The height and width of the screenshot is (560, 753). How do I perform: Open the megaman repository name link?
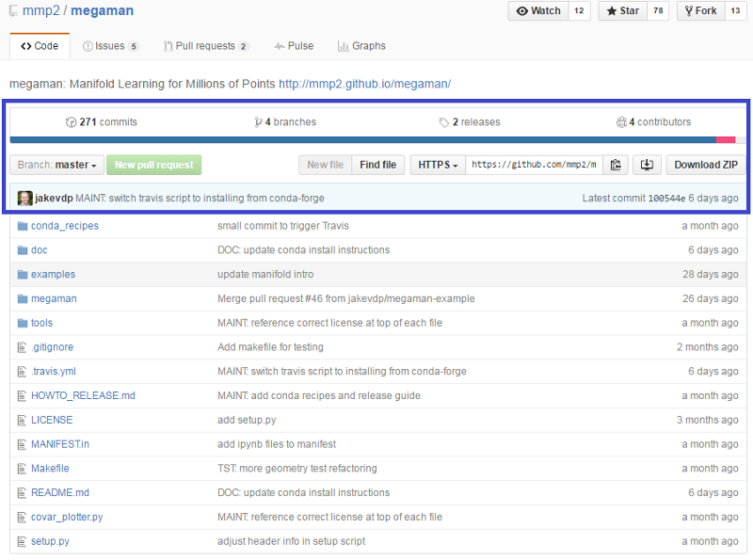click(103, 10)
